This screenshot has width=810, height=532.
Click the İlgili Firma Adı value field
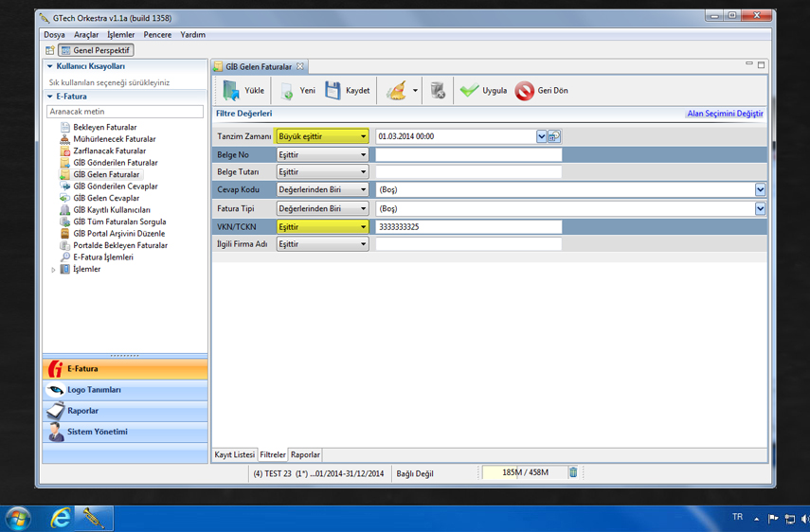point(469,244)
